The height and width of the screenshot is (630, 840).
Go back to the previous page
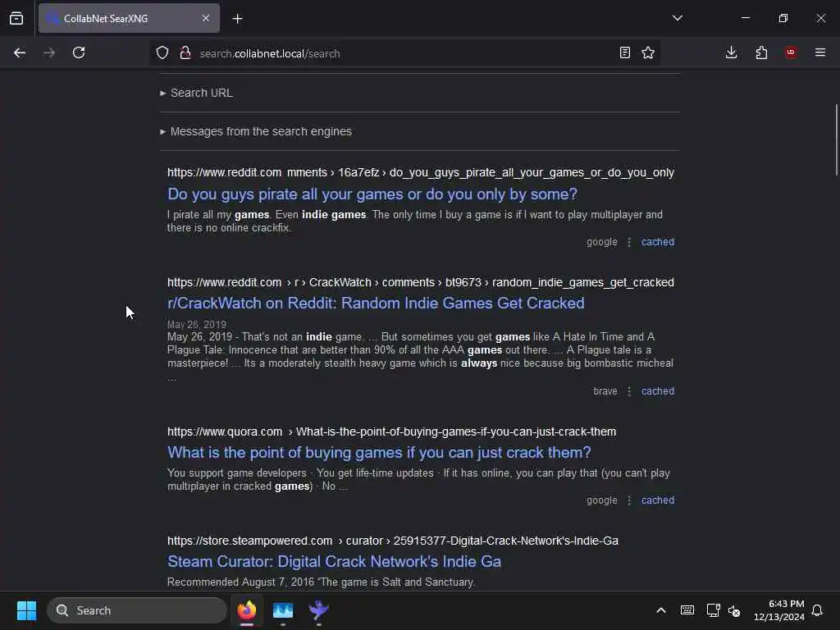click(x=20, y=52)
